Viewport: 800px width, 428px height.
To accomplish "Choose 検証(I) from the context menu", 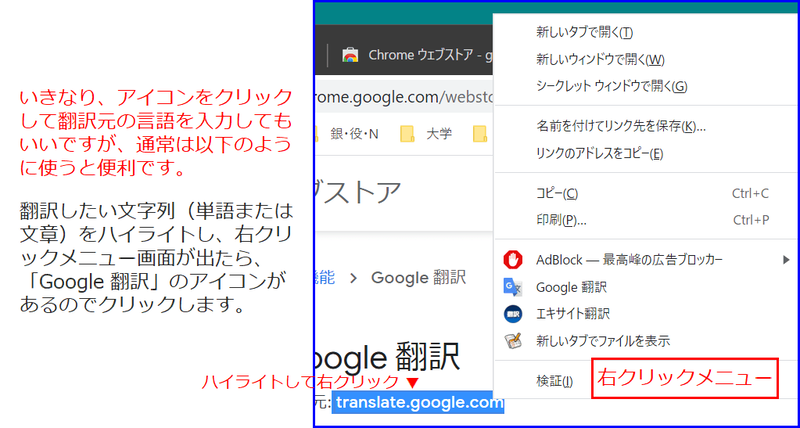I will (x=555, y=381).
